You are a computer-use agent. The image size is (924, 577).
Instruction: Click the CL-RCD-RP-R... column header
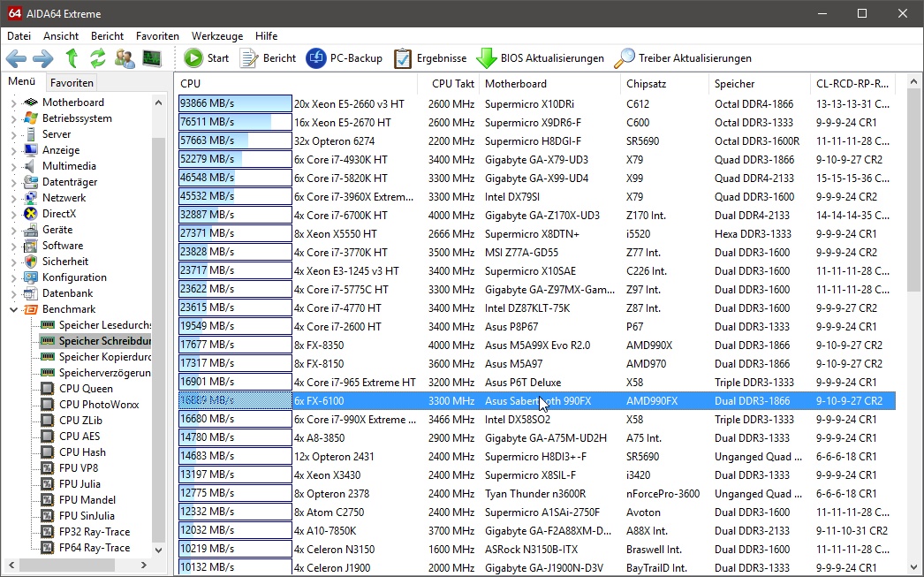coord(852,84)
